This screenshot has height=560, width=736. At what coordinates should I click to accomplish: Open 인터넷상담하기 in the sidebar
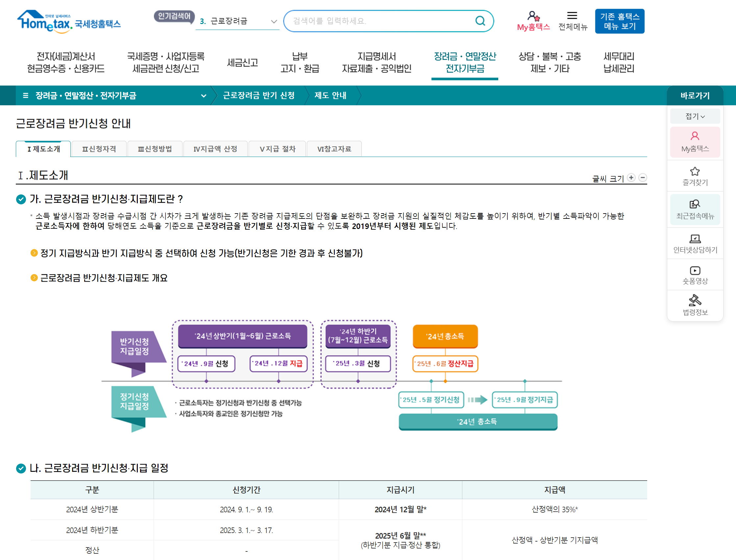click(695, 243)
